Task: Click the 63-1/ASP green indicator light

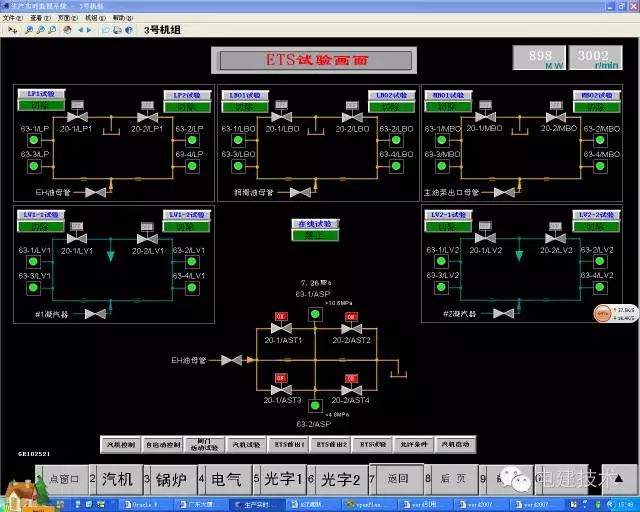Action: (316, 315)
